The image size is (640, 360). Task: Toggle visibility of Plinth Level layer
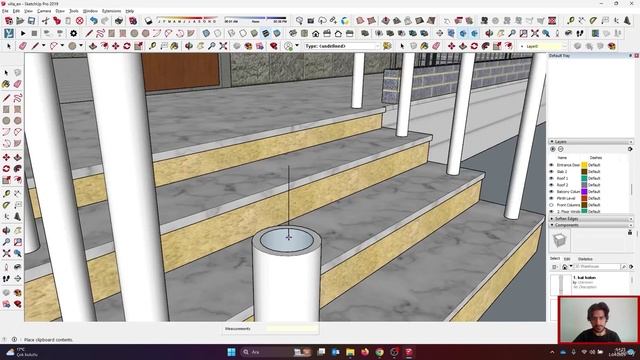(x=551, y=198)
